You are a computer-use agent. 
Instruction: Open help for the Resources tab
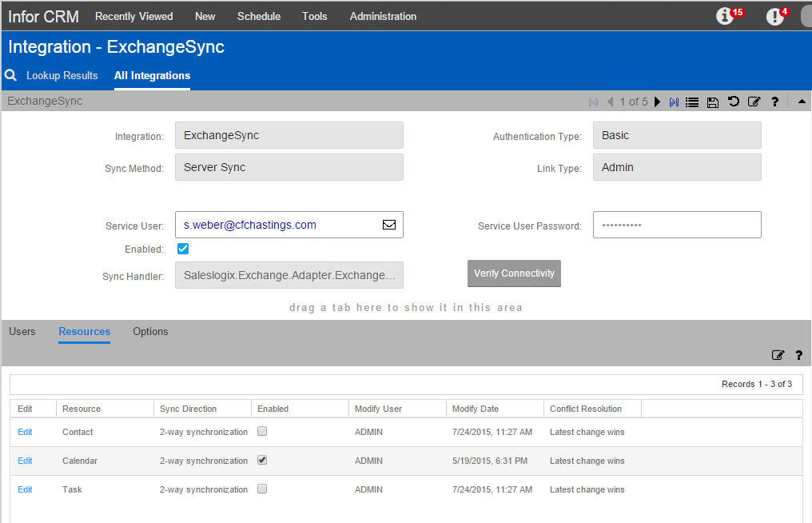pyautogui.click(x=799, y=355)
